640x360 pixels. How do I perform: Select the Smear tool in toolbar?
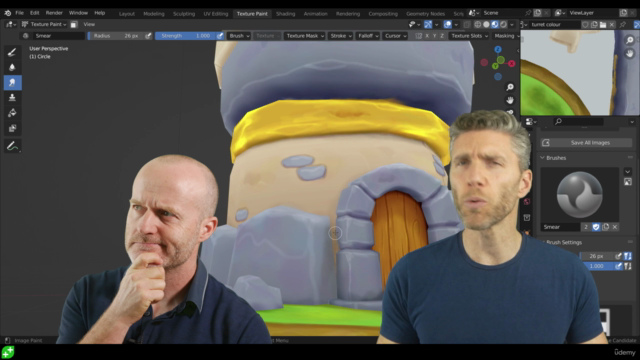pyautogui.click(x=12, y=82)
